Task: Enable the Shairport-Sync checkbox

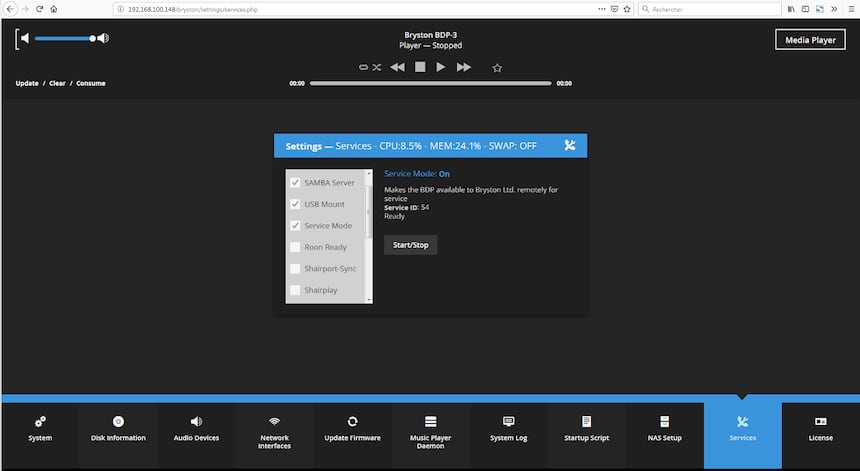Action: [x=295, y=268]
